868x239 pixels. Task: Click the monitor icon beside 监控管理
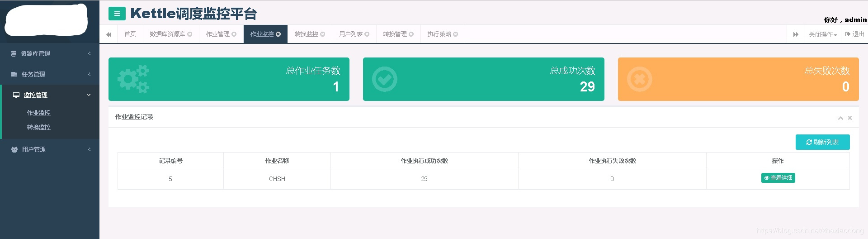click(16, 95)
